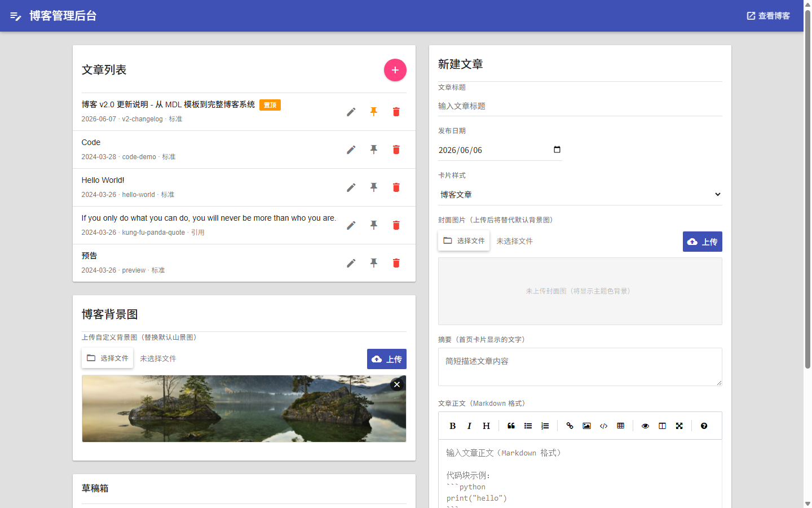Insert an image in editor
812x508 pixels.
[586, 426]
